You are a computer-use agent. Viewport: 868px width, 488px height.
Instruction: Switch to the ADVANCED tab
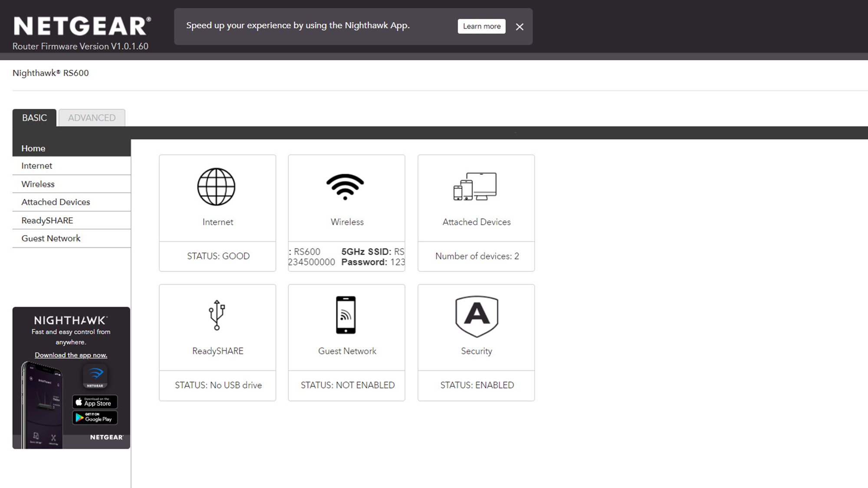click(92, 118)
